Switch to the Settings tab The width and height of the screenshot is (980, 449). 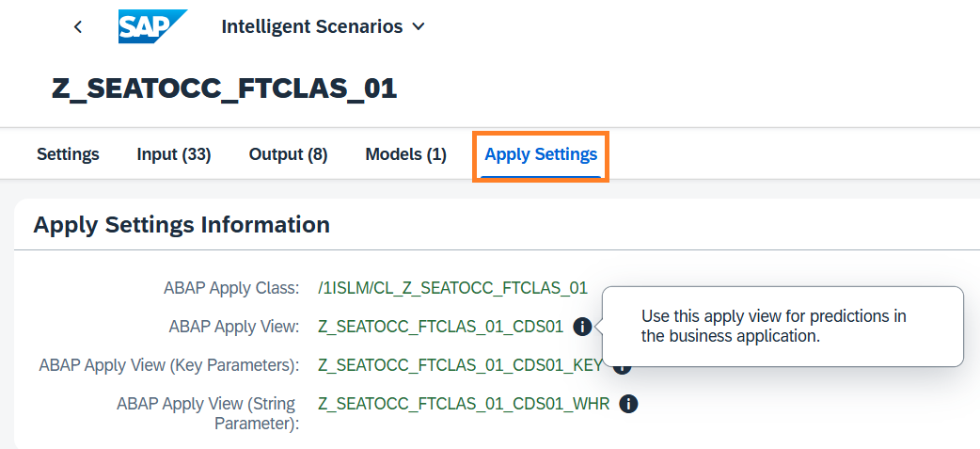pos(68,154)
